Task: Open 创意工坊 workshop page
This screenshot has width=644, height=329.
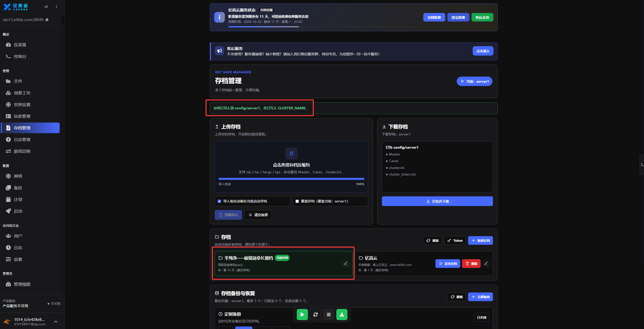Action: click(x=30, y=93)
